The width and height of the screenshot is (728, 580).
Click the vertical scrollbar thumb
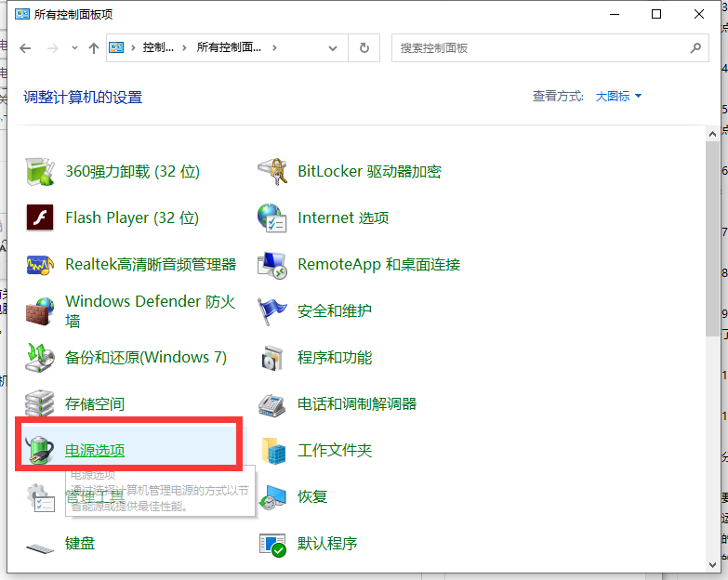(x=712, y=239)
